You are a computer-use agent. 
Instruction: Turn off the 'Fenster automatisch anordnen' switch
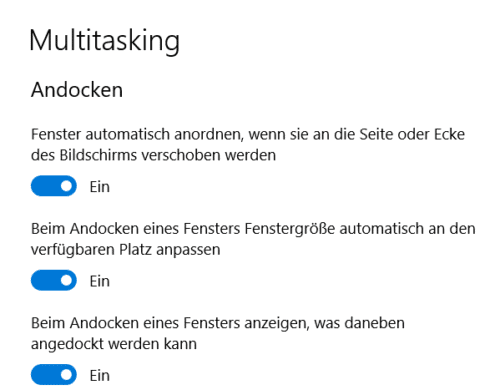pos(54,186)
